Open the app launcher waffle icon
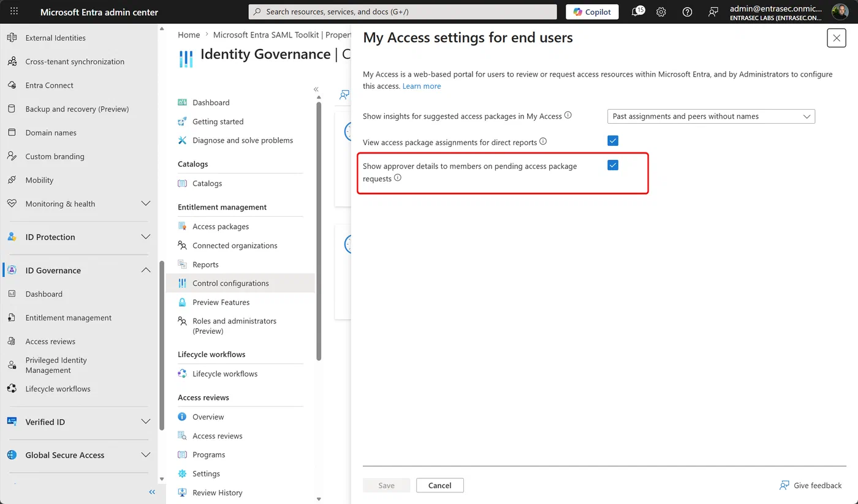This screenshot has width=858, height=504. point(14,12)
